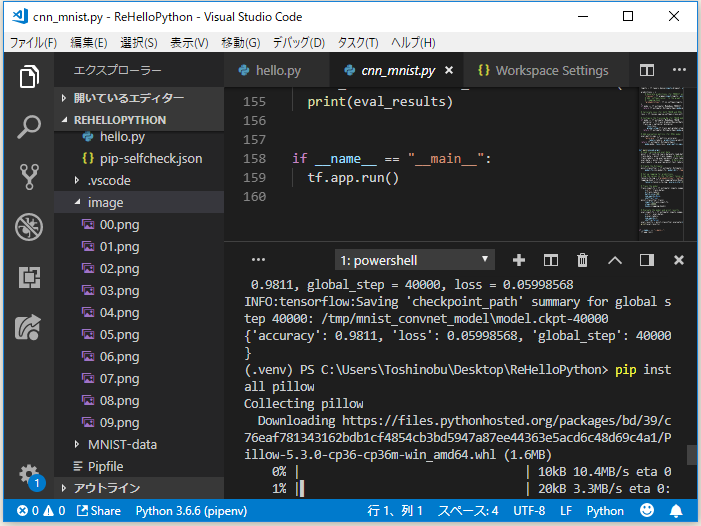Open the Extensions view in activity bar
This screenshot has width=701, height=526.
click(x=29, y=277)
